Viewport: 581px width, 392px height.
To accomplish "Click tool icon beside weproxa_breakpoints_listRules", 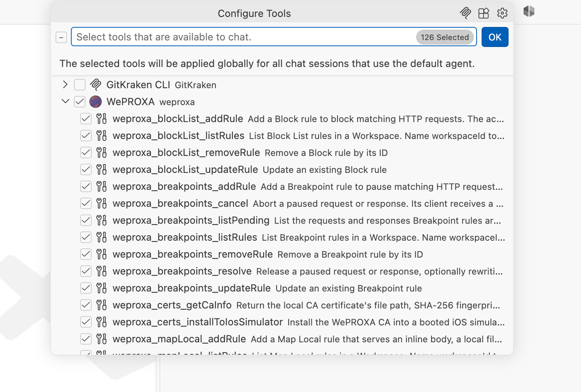I will [101, 237].
